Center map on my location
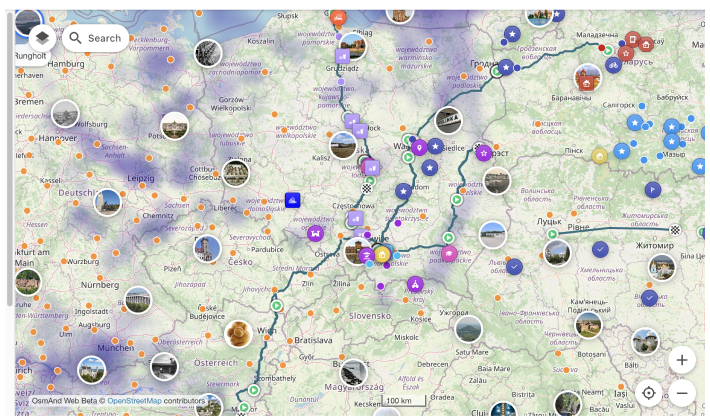Viewport: 710px width, 420px height. [649, 393]
